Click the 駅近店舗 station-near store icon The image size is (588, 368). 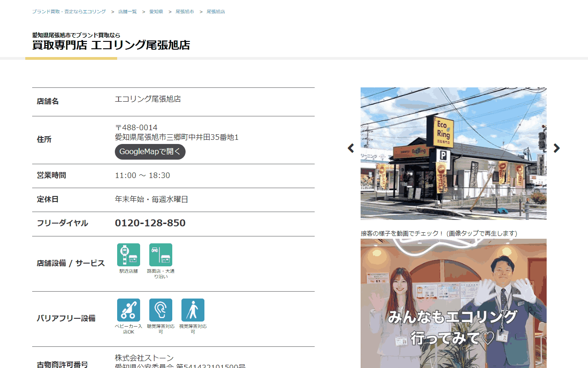129,255
